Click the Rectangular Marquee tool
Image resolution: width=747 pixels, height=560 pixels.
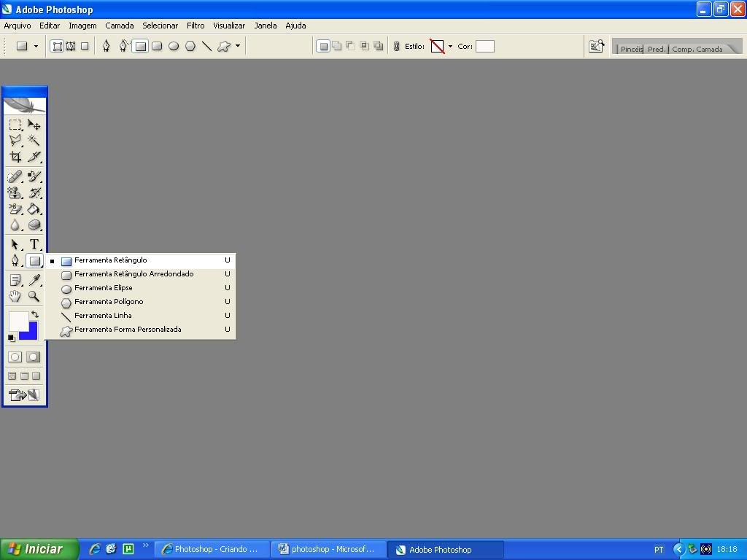[x=15, y=125]
